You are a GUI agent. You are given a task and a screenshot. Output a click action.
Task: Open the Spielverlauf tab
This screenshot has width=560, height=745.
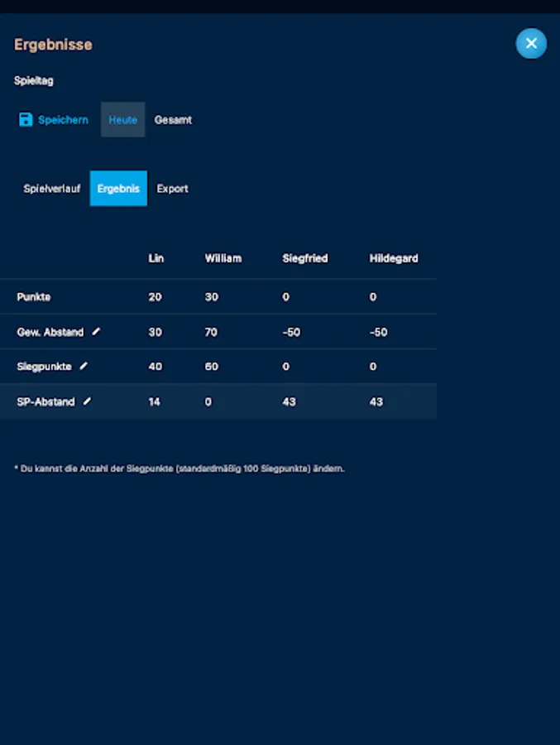point(52,189)
